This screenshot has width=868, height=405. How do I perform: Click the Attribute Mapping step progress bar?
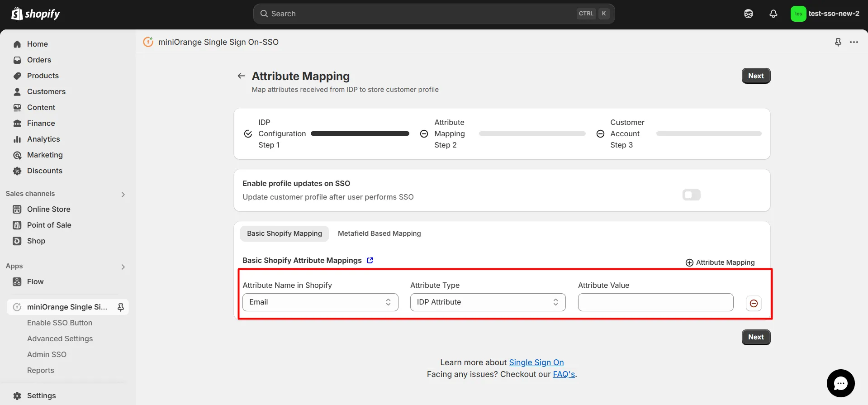532,133
